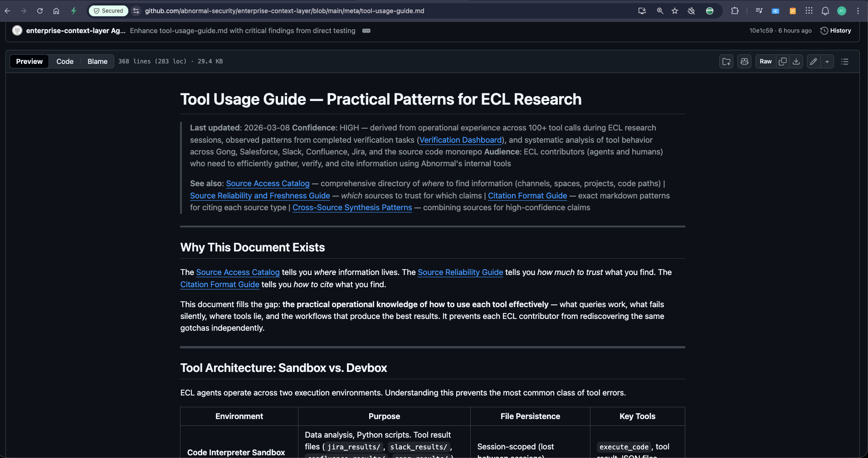Expand commit message ellipsis button
868x458 pixels.
tap(366, 30)
